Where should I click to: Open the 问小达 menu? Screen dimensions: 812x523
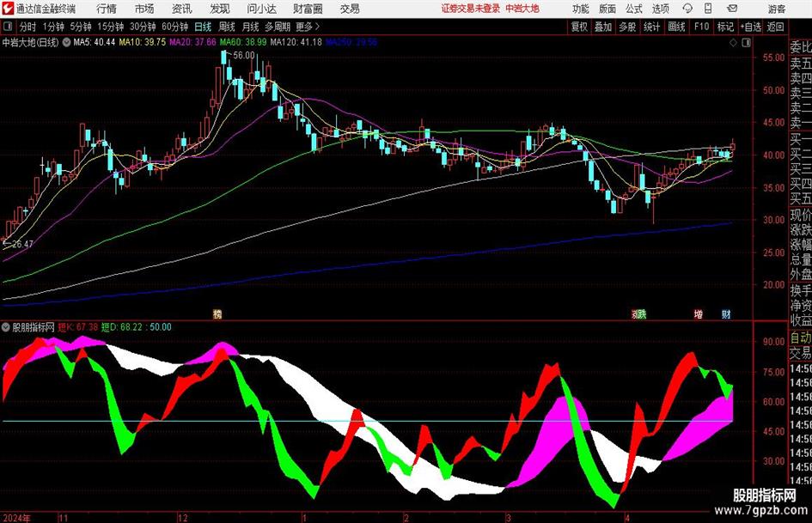(x=261, y=9)
